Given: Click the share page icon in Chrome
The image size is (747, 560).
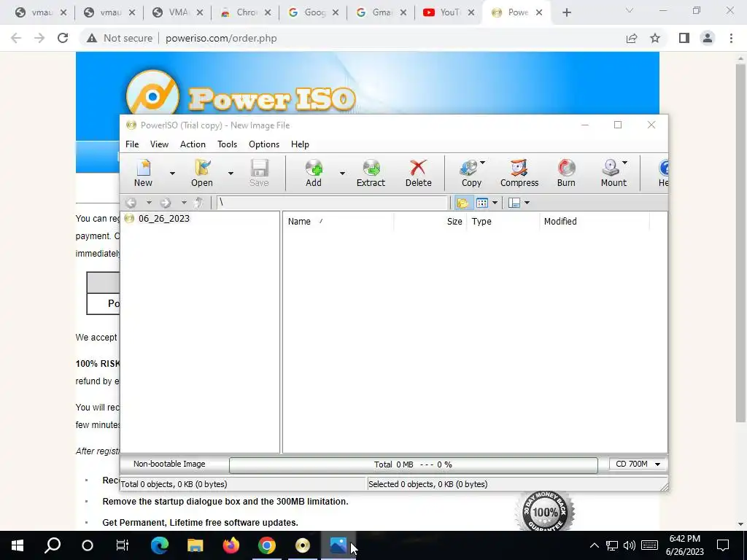Looking at the screenshot, I should [632, 38].
